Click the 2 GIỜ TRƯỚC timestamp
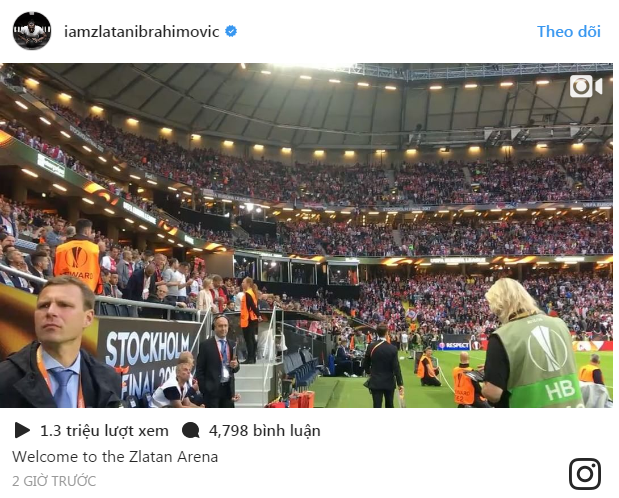Viewport: 619px width, 498px height. coord(54,481)
